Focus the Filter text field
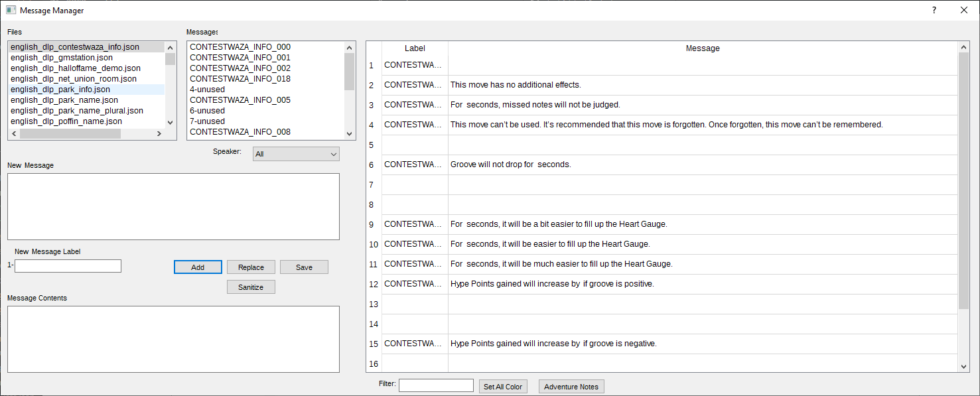 [x=436, y=385]
